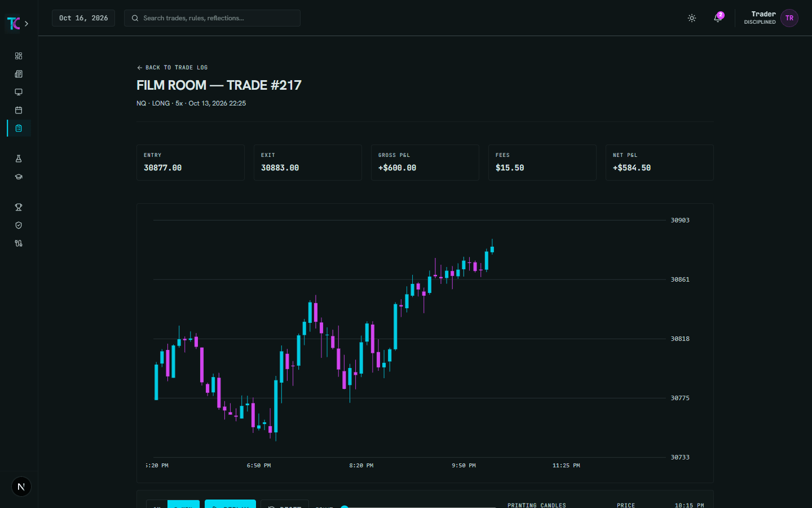Image resolution: width=812 pixels, height=508 pixels.
Task: Open the TR user avatar menu
Action: pos(789,18)
